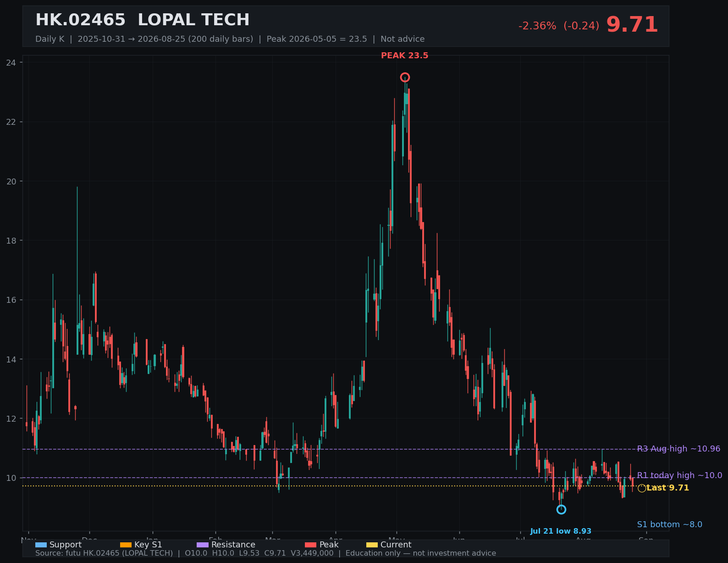Click the 'Last 9.71' price label

(667, 488)
